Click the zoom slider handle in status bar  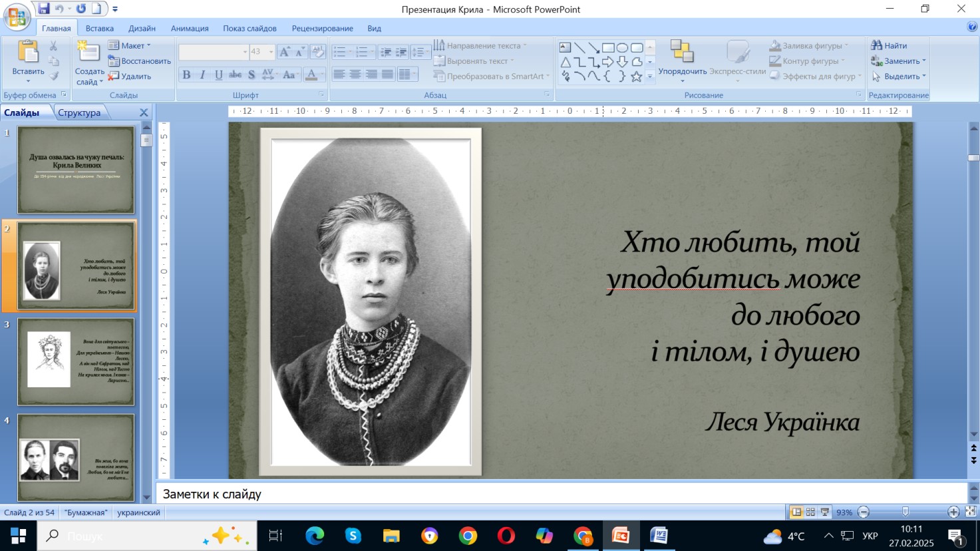click(x=905, y=512)
